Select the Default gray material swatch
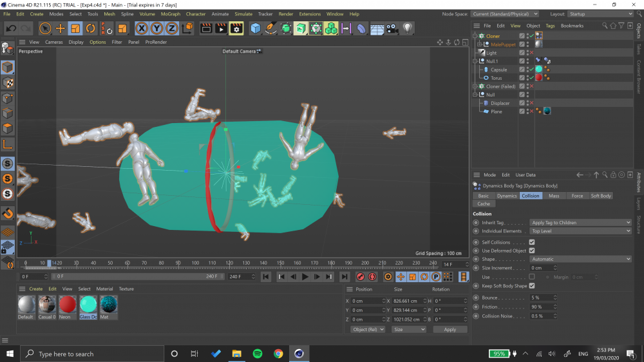This screenshot has height=362, width=644. pyautogui.click(x=26, y=305)
